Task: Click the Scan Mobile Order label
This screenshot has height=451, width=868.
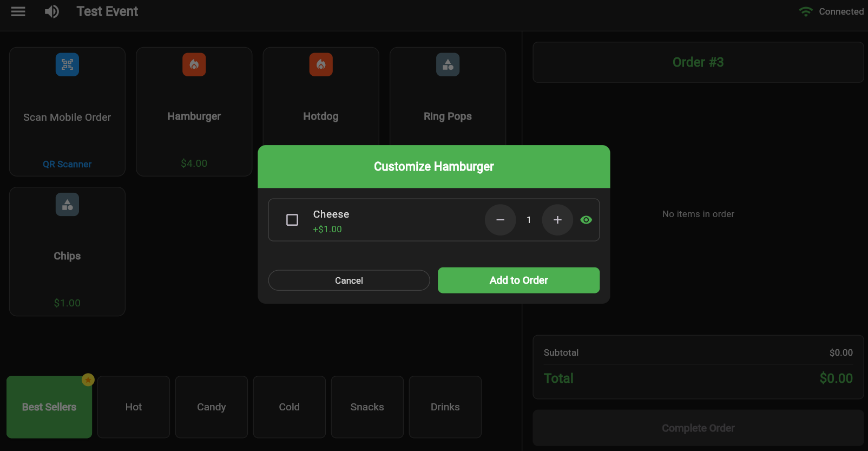Action: (67, 117)
